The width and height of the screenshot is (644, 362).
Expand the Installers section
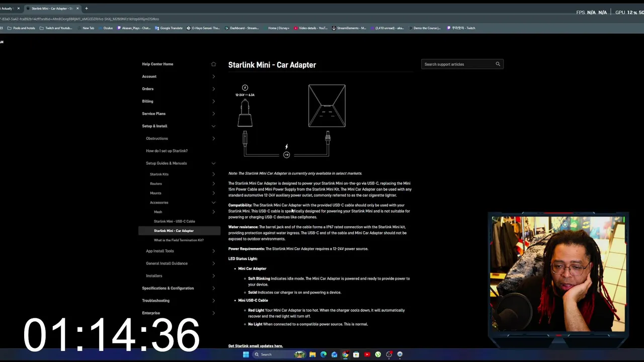(x=213, y=276)
